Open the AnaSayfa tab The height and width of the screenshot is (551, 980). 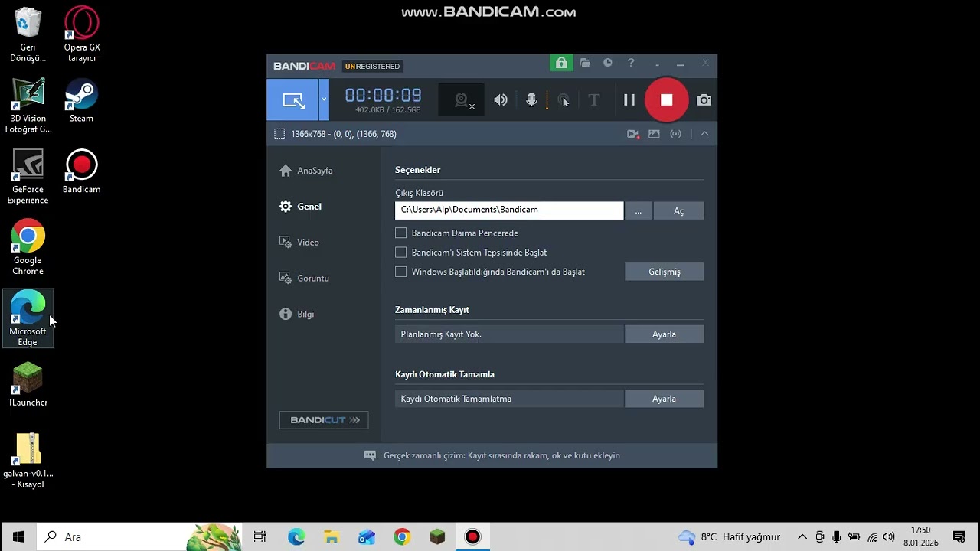click(306, 171)
